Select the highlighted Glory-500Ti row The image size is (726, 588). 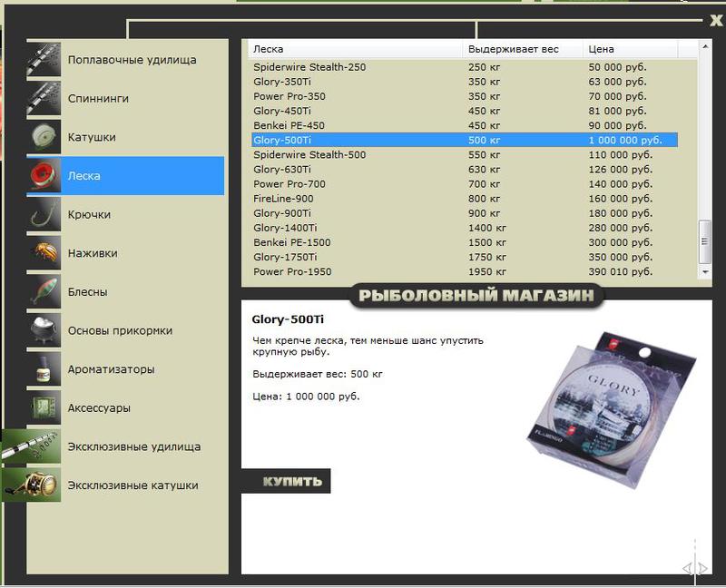(465, 141)
